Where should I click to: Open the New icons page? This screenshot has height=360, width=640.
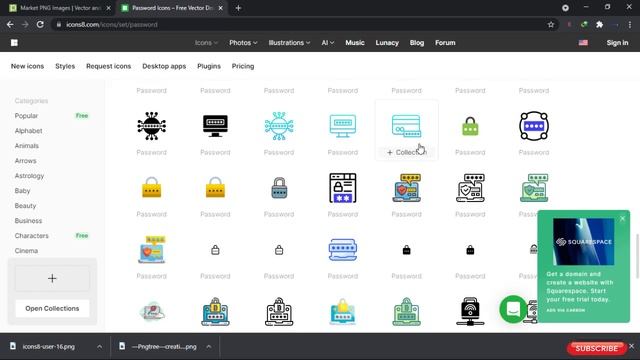[27, 66]
